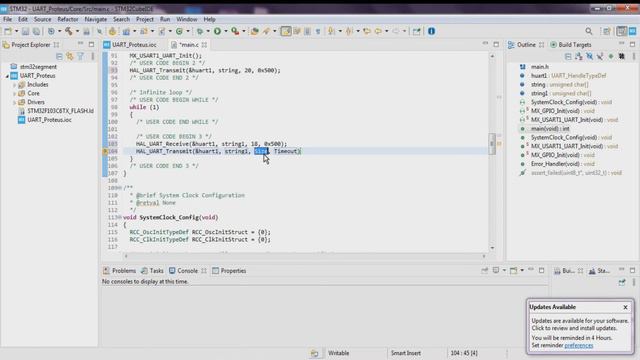Viewport: 640px width, 360px height.
Task: Click the Save toolbar icon
Action: click(x=26, y=31)
